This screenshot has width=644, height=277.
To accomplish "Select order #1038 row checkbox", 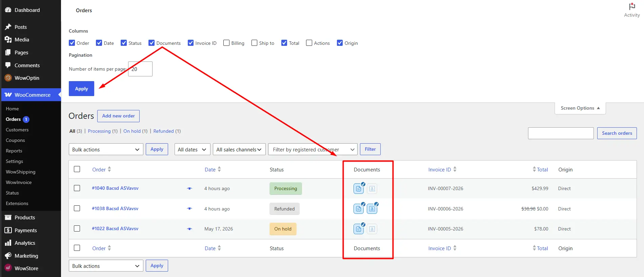I will [77, 208].
